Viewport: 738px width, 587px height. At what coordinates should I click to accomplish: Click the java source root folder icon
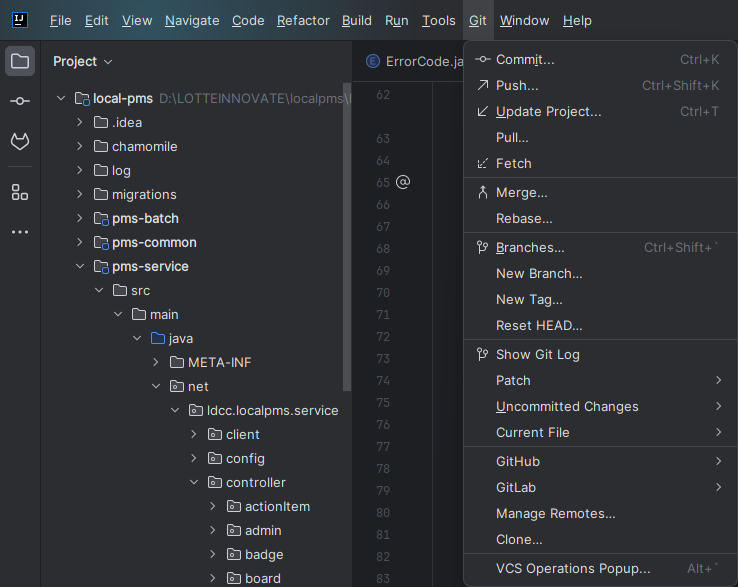158,338
